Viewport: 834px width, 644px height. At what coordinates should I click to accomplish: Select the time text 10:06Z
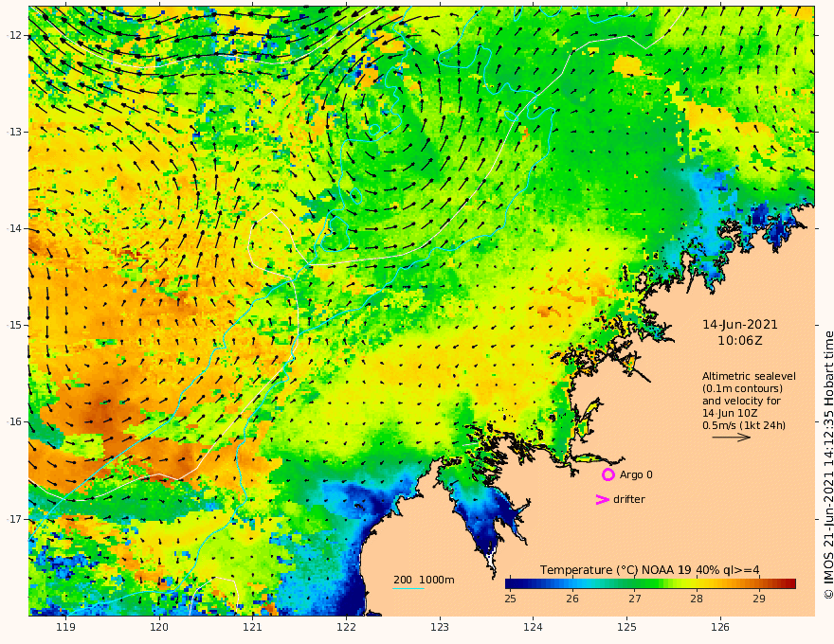tap(740, 341)
